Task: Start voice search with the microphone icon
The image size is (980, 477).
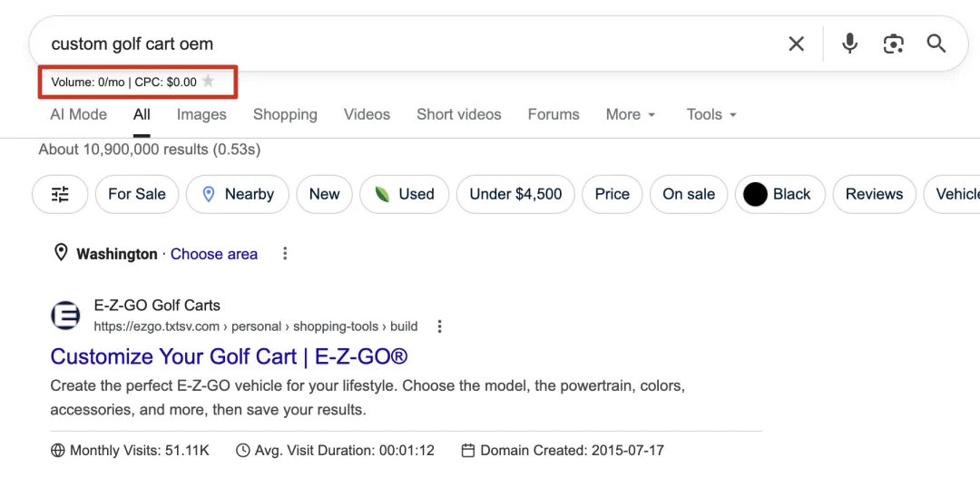Action: click(x=849, y=44)
